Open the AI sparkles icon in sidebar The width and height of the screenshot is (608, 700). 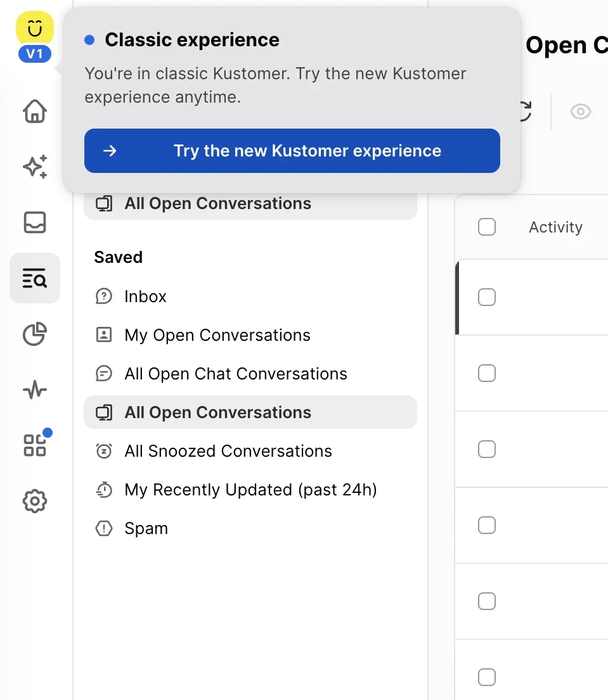(35, 167)
